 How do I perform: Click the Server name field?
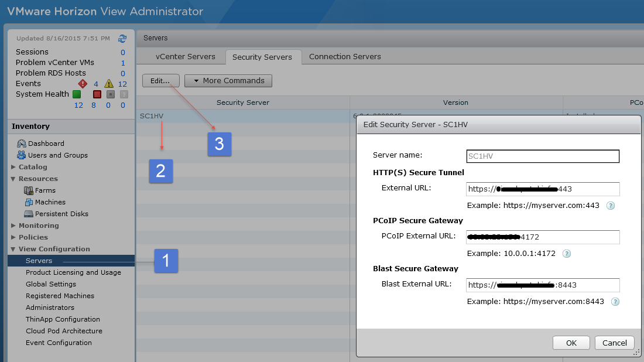tap(543, 156)
